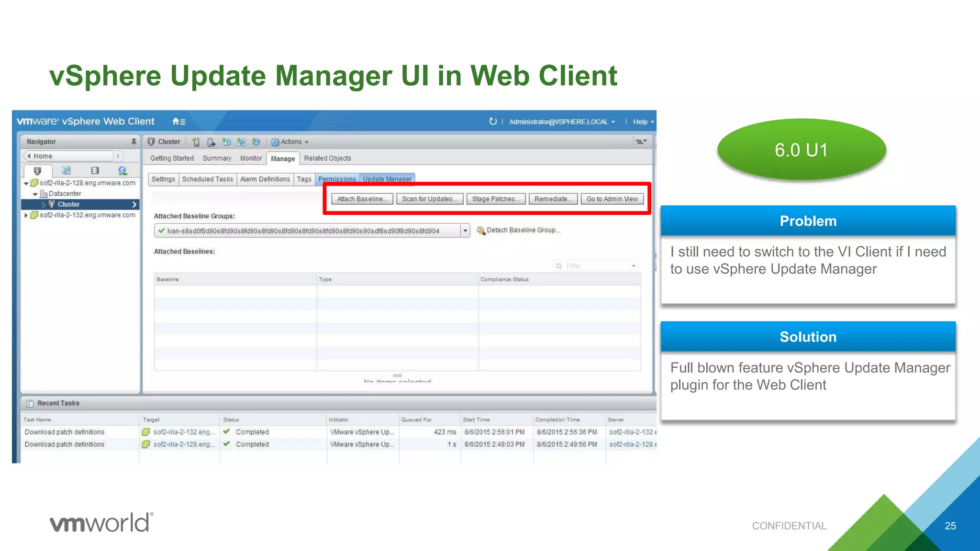Screen dimensions: 980x551
Task: Open the Home menu icon in header
Action: tap(178, 121)
